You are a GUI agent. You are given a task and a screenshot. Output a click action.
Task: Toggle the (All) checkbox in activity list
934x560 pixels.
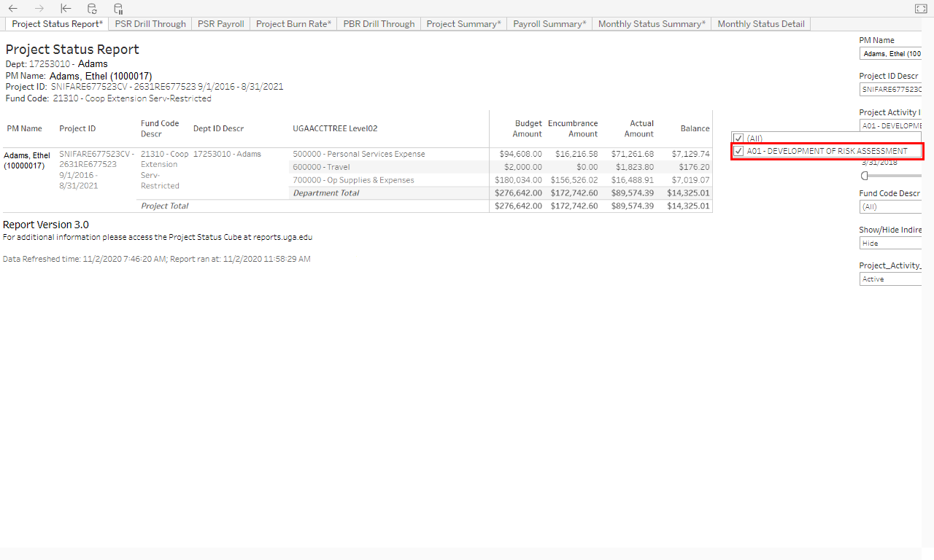coord(739,138)
